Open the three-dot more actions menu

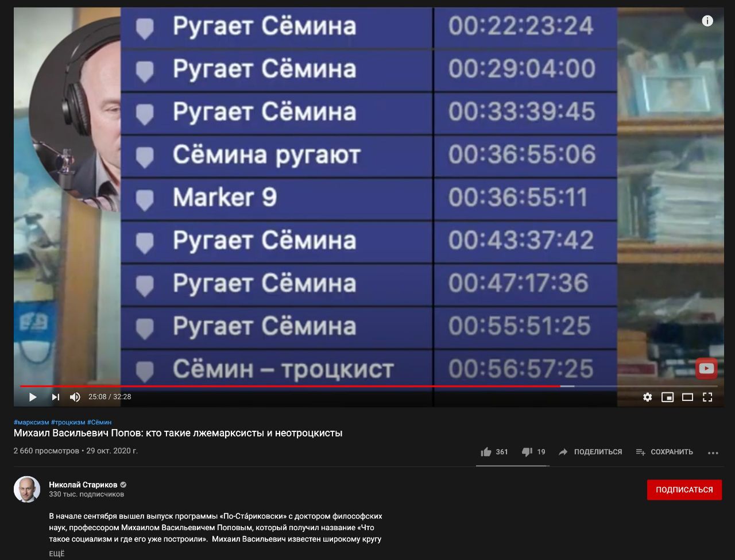click(713, 453)
